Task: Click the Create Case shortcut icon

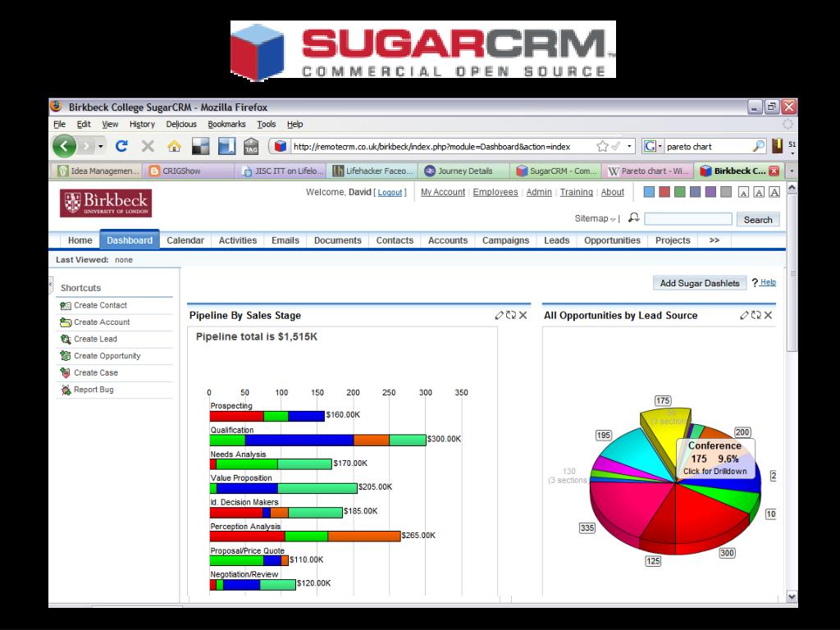Action: point(66,373)
